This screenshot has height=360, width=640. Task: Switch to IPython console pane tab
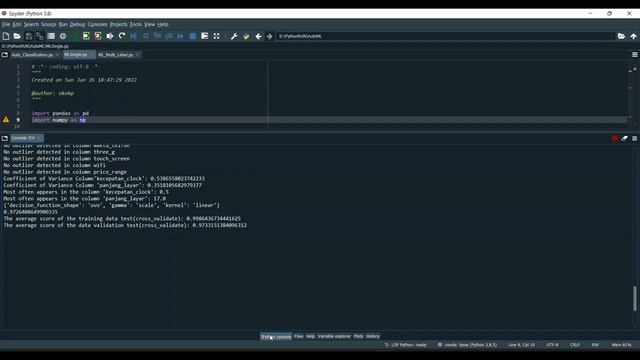276,337
